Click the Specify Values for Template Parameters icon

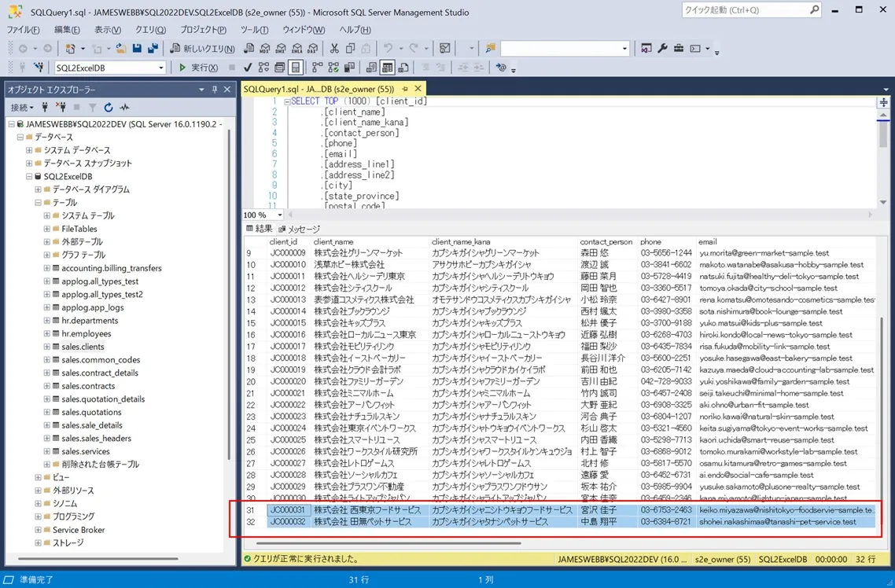click(502, 68)
